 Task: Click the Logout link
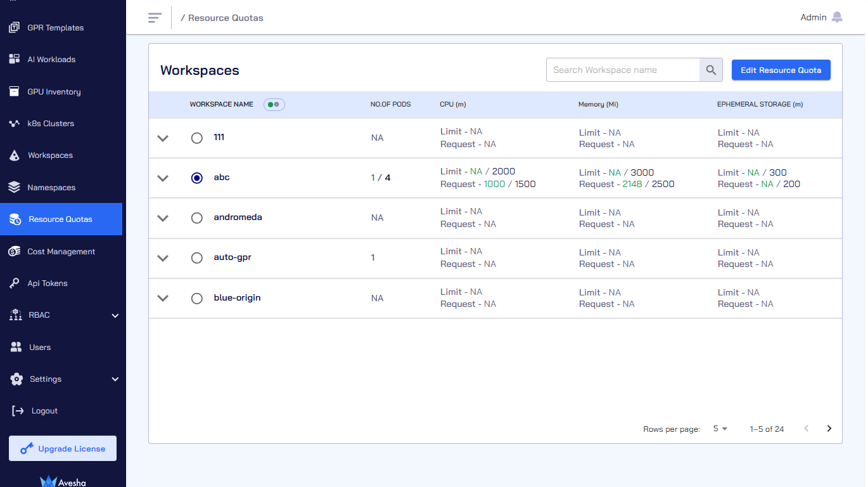44,411
